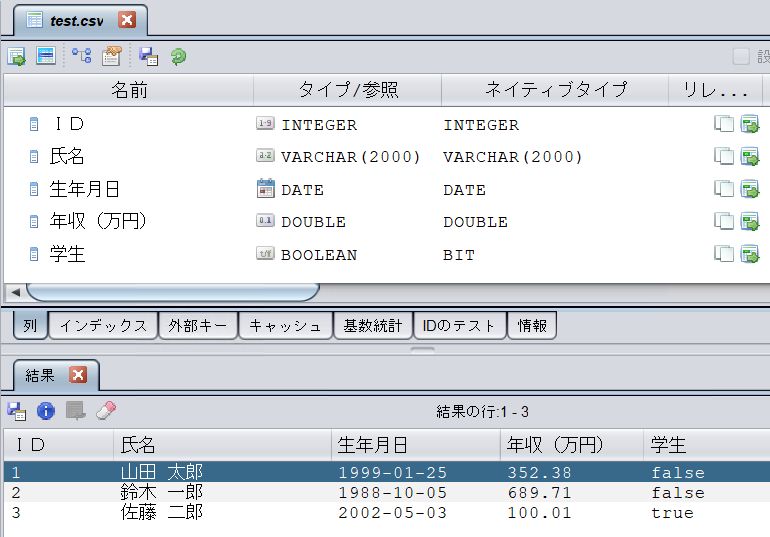Select the 学生 column row
This screenshot has height=537, width=770.
point(386,254)
